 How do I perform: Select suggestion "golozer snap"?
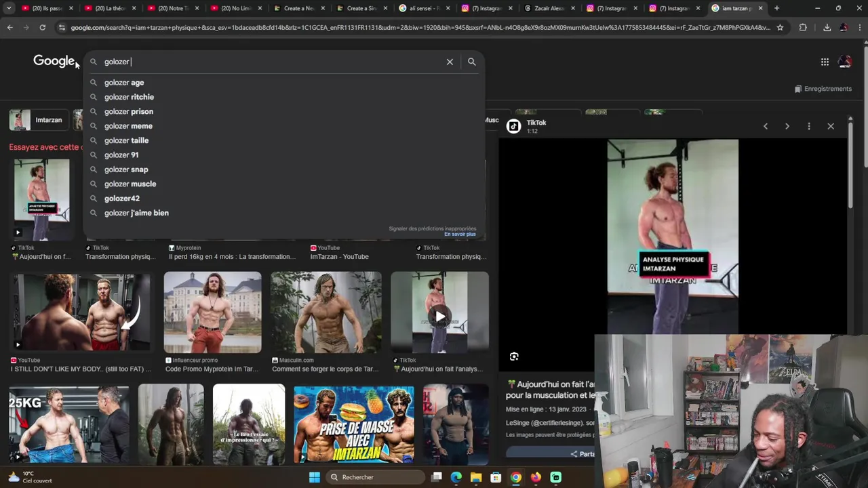283,169
